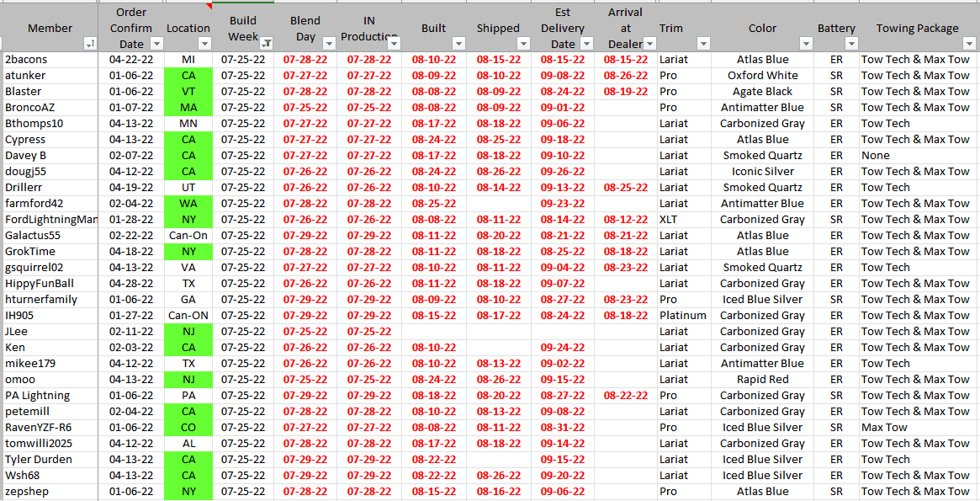This screenshot has height=501, width=980.
Task: Click the Shipped column filter arrow
Action: (523, 44)
